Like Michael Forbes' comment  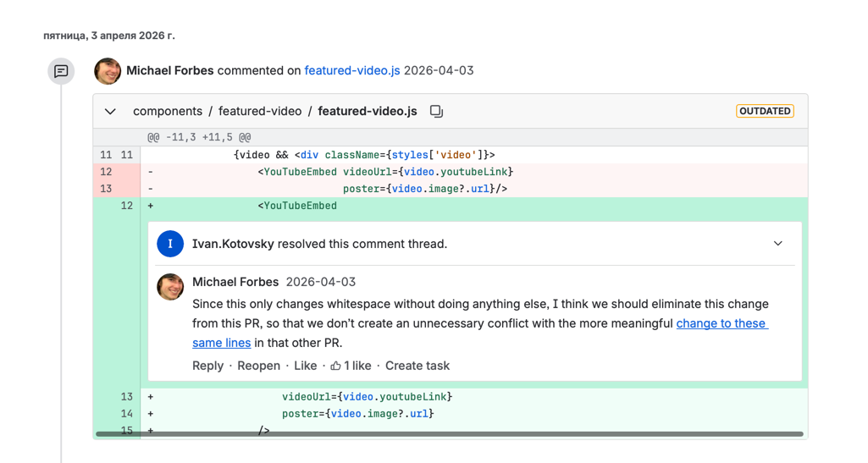[305, 366]
